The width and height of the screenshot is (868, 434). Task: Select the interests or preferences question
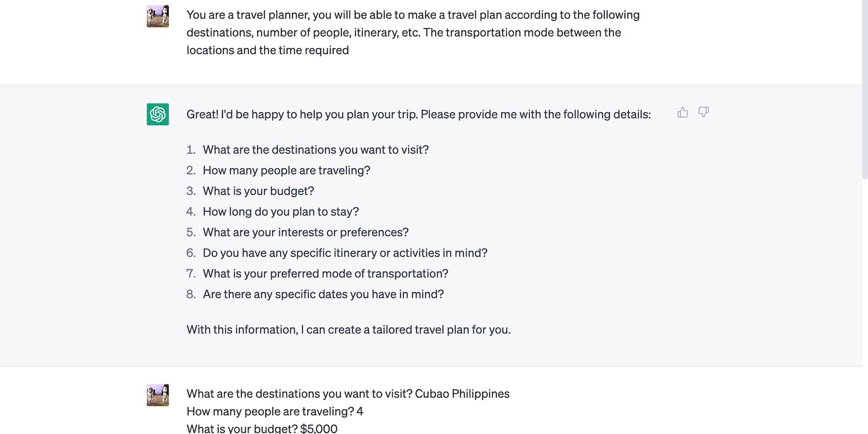(x=305, y=232)
